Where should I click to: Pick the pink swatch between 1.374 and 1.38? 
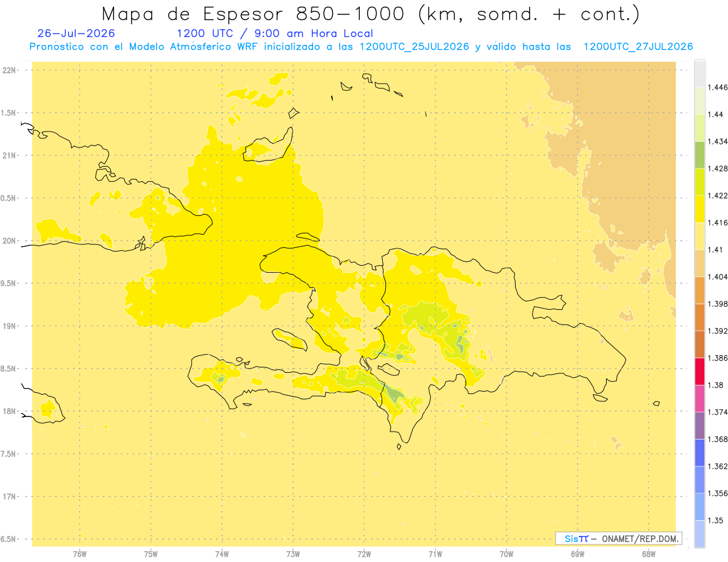click(699, 399)
